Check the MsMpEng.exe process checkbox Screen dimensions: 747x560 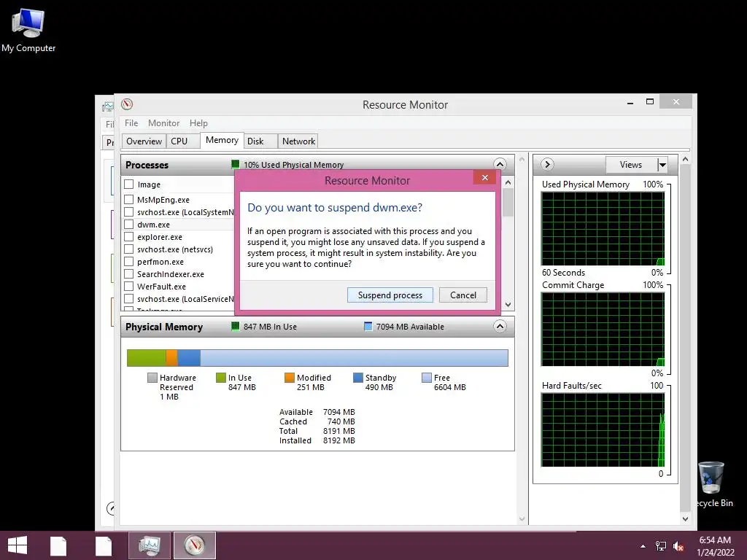tap(128, 200)
